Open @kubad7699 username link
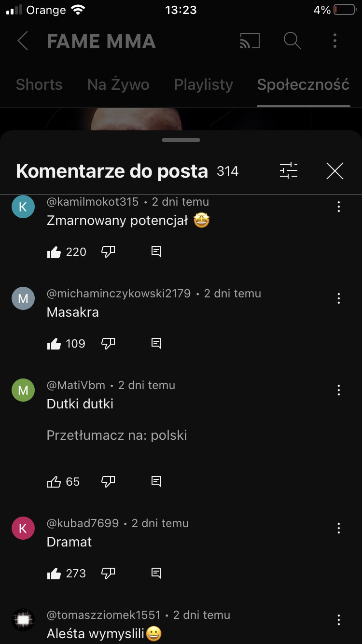This screenshot has height=644, width=362. click(x=83, y=523)
